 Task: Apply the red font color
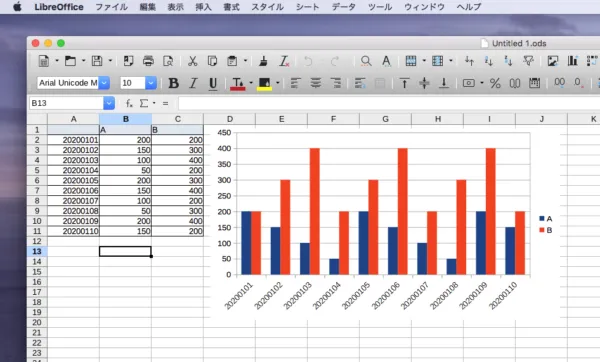238,83
